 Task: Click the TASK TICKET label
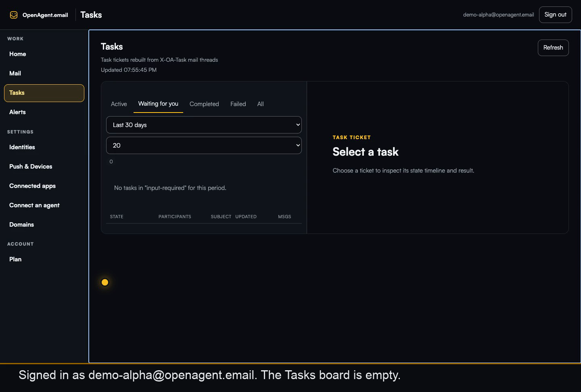click(351, 138)
